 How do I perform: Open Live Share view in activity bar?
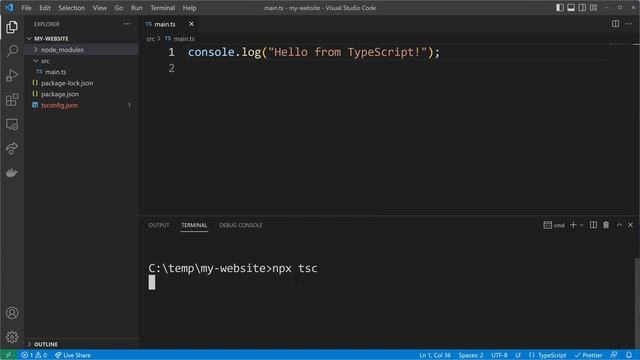12,148
